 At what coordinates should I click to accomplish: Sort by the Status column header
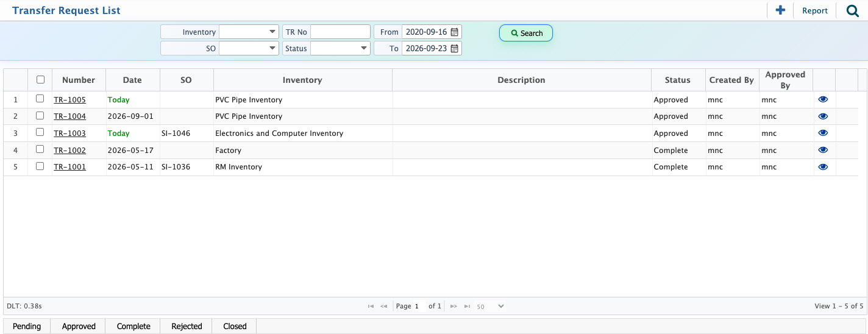tap(678, 80)
